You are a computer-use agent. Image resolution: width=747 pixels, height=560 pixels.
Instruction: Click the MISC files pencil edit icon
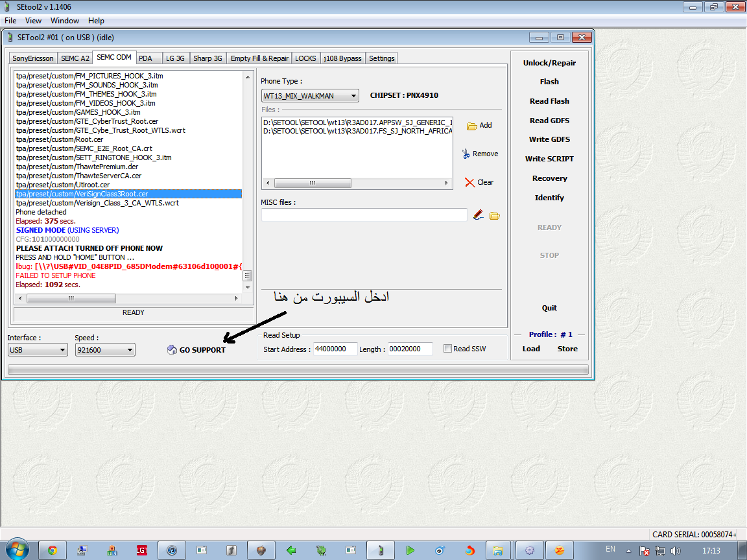[x=479, y=215]
